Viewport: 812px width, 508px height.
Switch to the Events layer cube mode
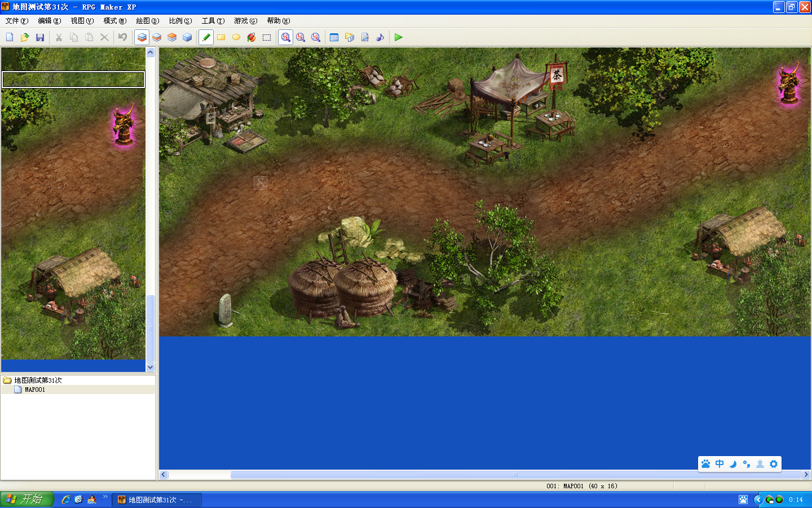pos(187,37)
